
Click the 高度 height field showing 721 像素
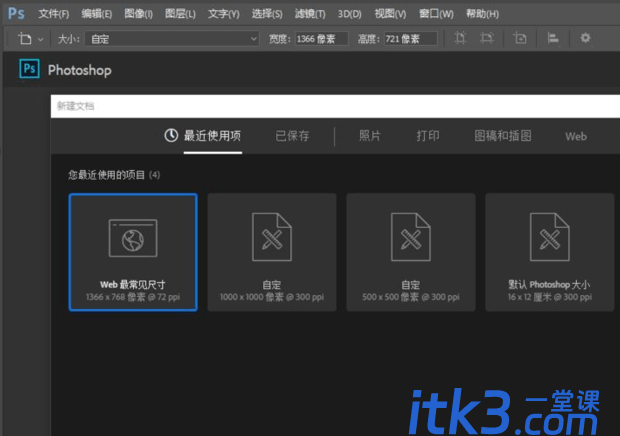[410, 39]
